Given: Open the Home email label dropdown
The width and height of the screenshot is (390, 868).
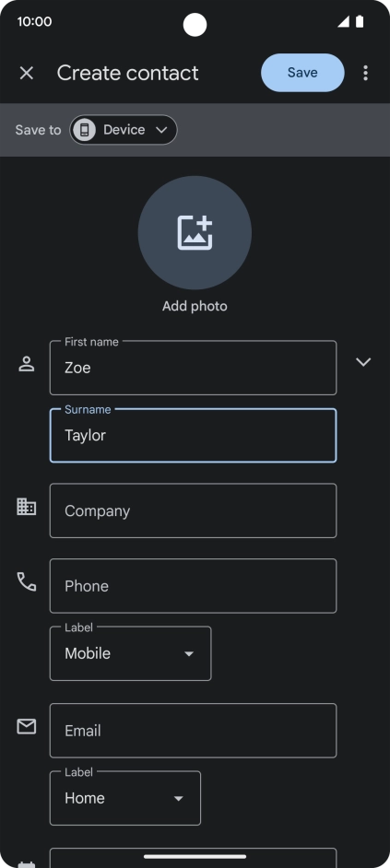Looking at the screenshot, I should click(x=125, y=798).
